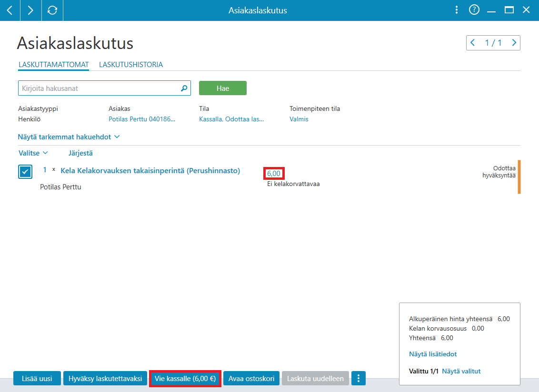
Task: Go to previous page in 1/1 pager
Action: [473, 43]
